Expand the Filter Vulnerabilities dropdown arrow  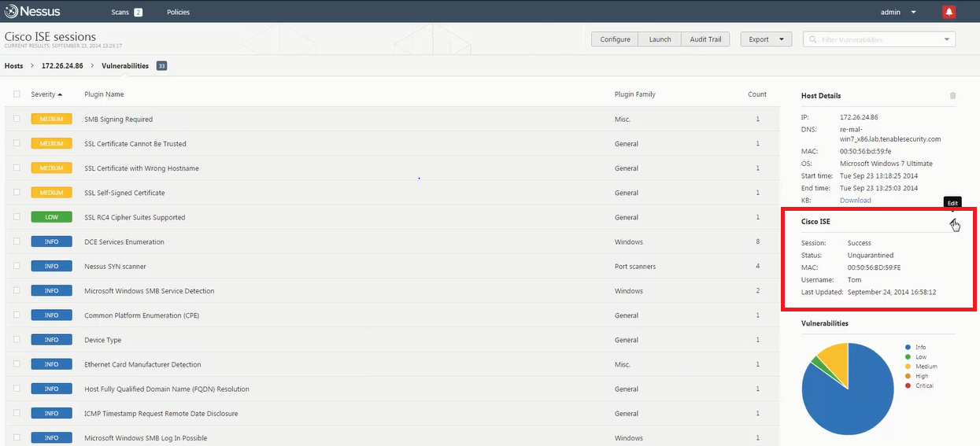(946, 39)
